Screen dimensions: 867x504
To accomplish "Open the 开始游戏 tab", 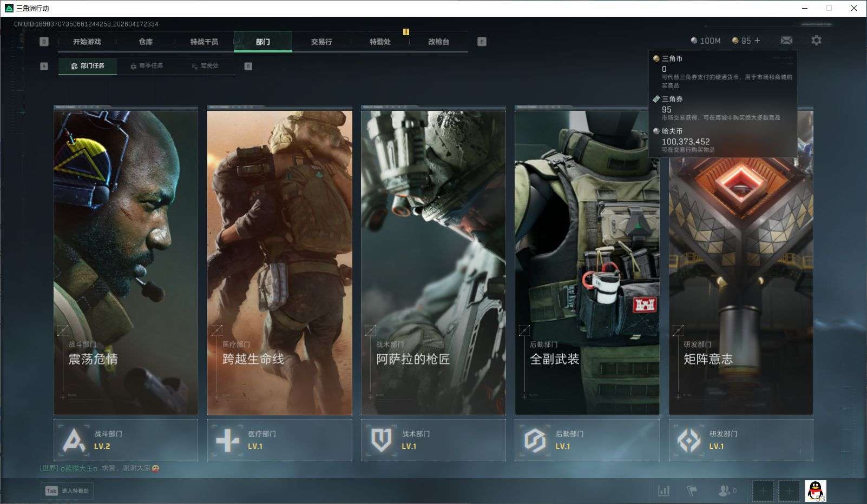I will 87,42.
